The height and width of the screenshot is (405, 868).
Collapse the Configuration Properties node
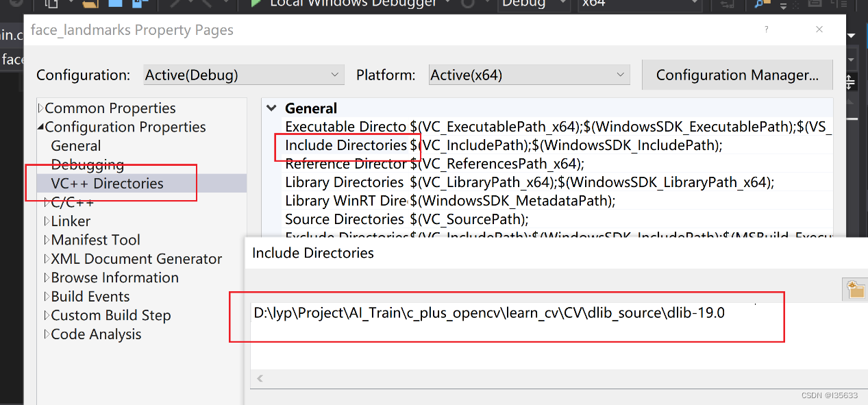42,127
